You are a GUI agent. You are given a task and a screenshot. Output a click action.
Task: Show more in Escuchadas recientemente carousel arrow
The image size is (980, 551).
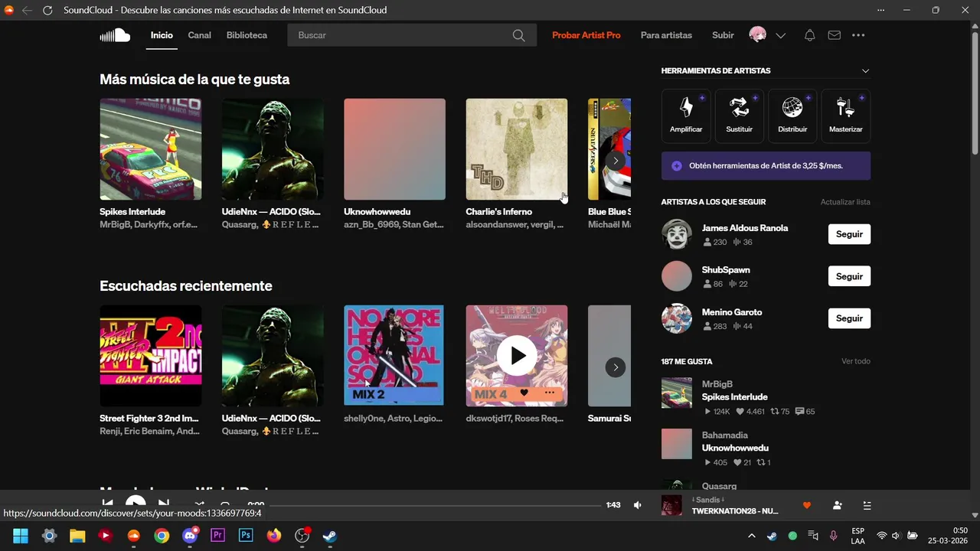point(615,367)
